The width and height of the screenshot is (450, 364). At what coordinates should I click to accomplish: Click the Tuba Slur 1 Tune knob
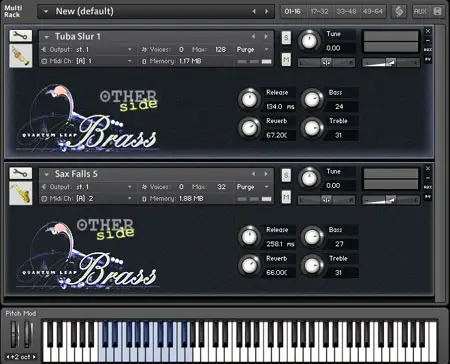click(x=309, y=41)
